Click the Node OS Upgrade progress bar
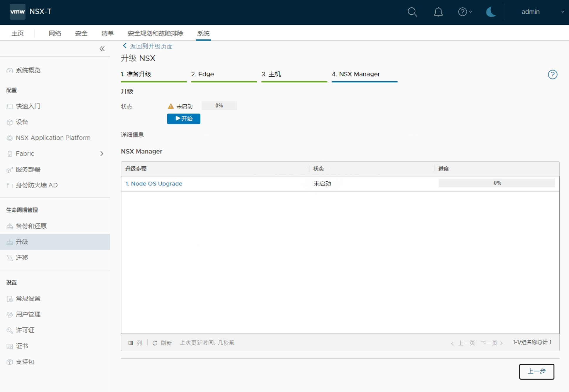The image size is (569, 392). (x=497, y=183)
